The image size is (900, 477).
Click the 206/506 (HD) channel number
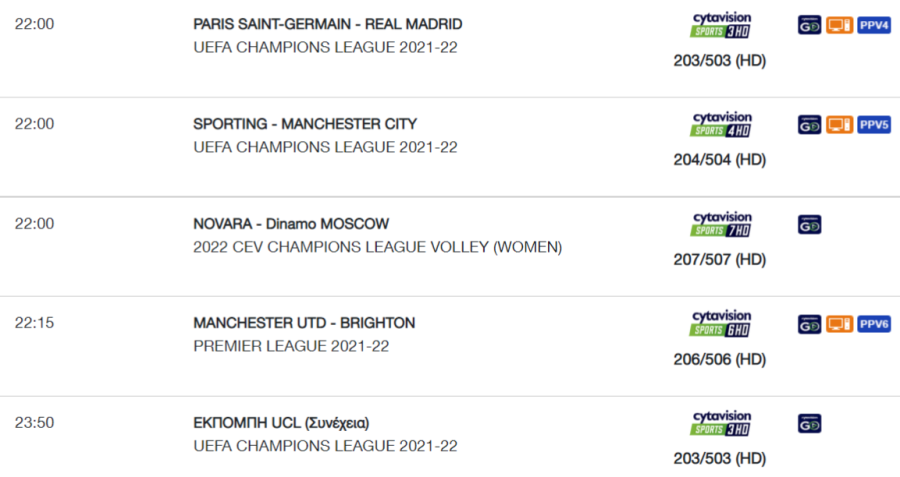pos(720,359)
